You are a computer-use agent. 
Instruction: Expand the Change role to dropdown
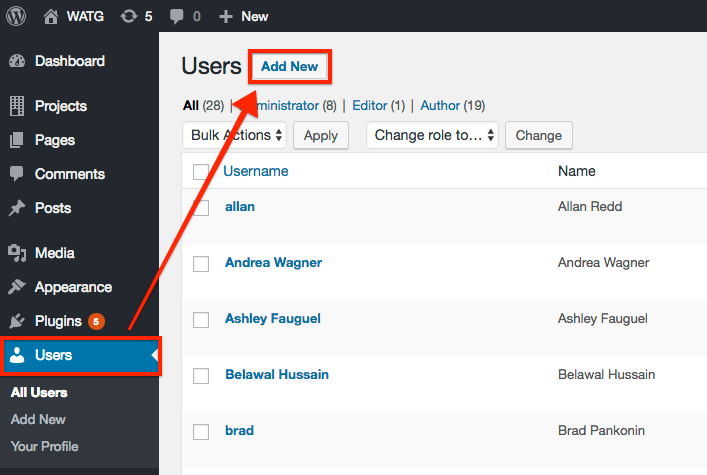click(432, 135)
